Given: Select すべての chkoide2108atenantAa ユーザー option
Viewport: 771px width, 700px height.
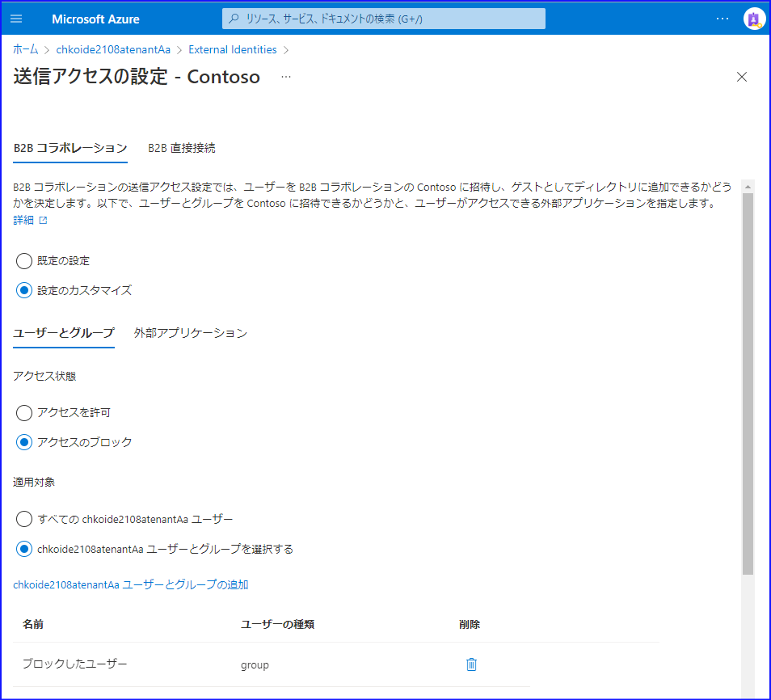Looking at the screenshot, I should coord(23,519).
